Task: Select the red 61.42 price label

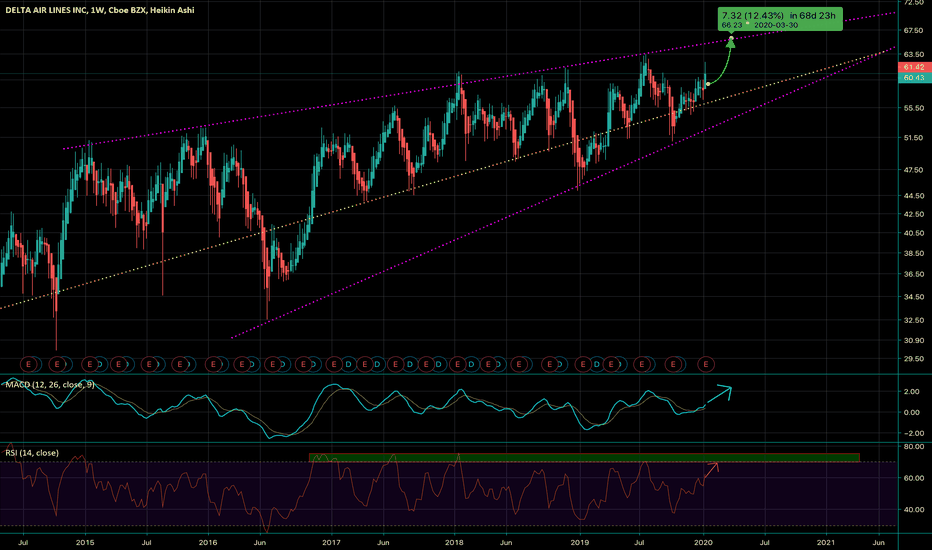Action: [x=914, y=67]
